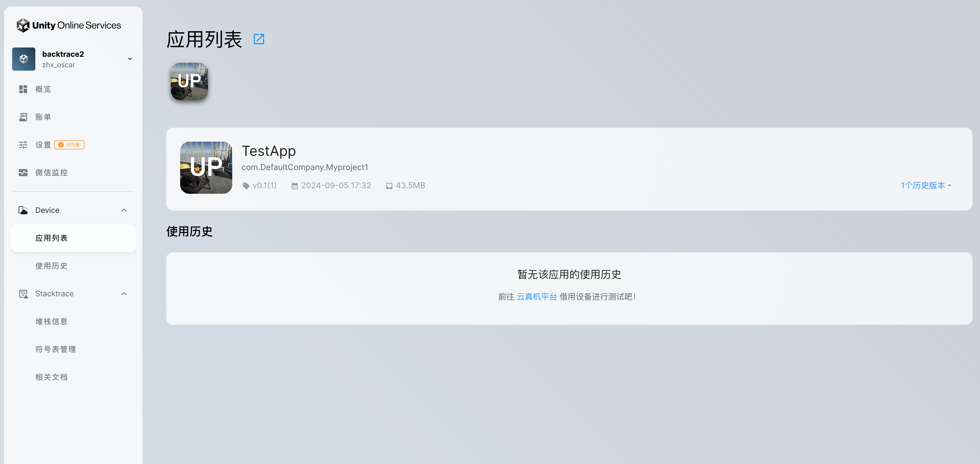This screenshot has height=464, width=980.
Task: Click the Stacktrace section icon
Action: (23, 293)
